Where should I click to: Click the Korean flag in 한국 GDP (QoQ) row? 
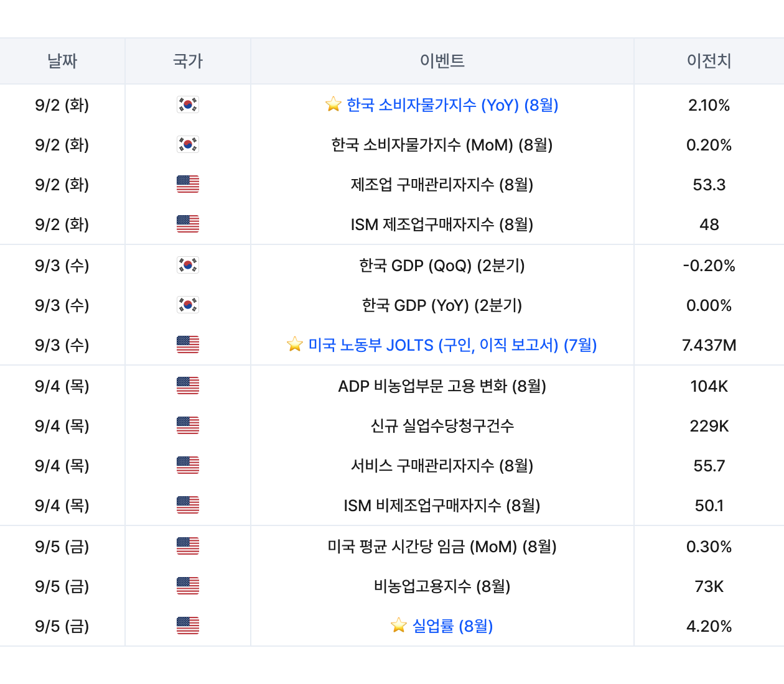coord(188,266)
